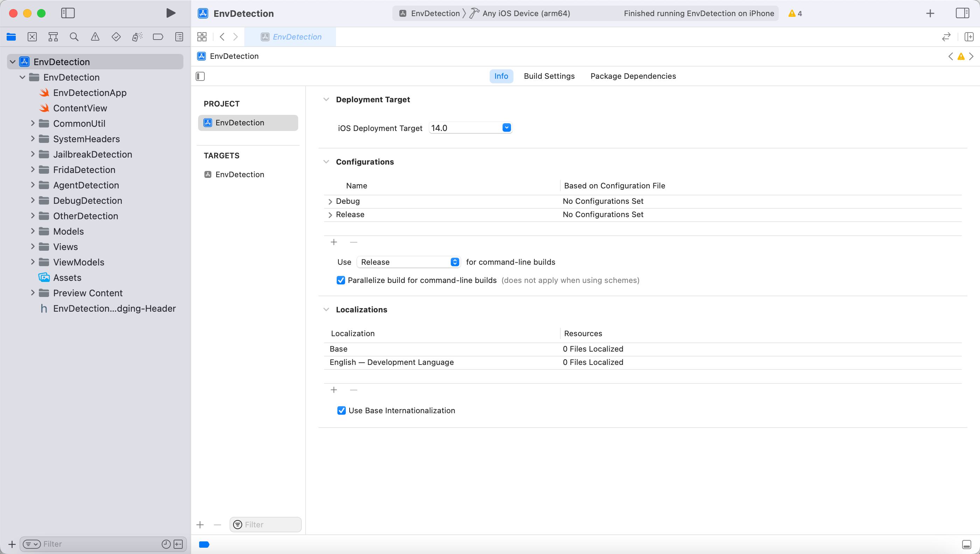Open the Issue navigator warning icon

tap(95, 37)
